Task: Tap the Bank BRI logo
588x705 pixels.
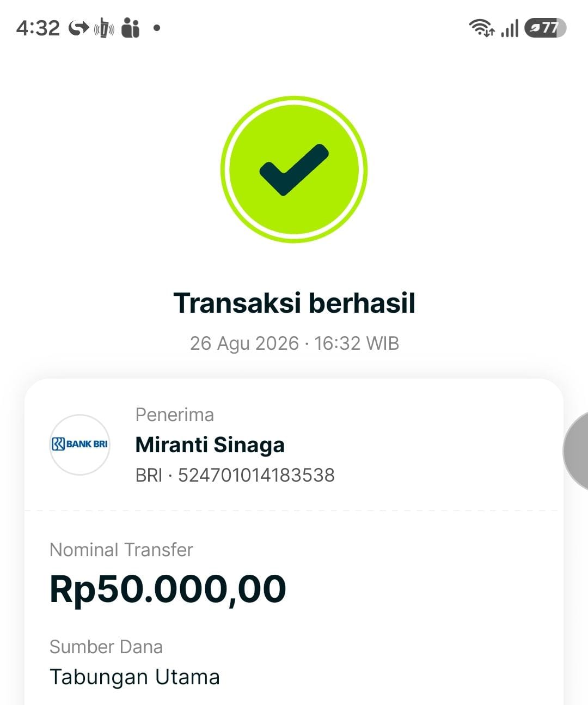Action: (79, 445)
